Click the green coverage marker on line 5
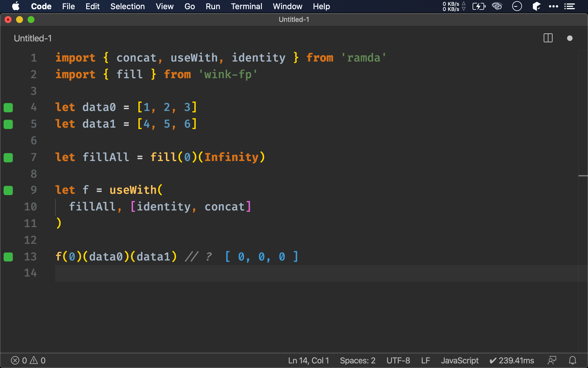588x368 pixels. (8, 124)
